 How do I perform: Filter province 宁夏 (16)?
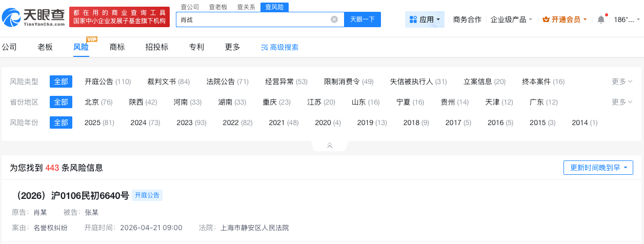click(x=410, y=102)
